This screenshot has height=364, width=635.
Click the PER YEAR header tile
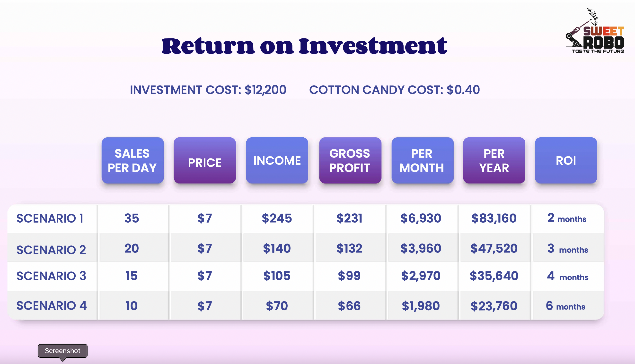point(494,160)
